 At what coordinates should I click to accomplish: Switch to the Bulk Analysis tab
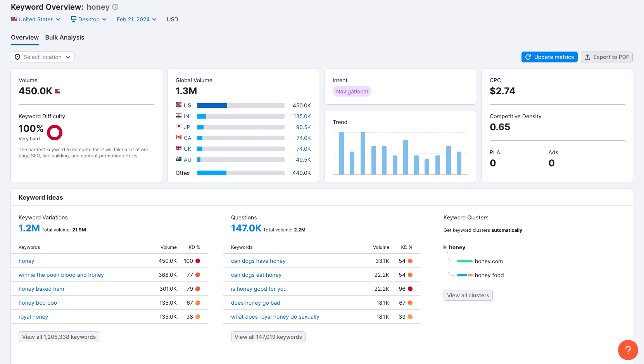coord(65,37)
